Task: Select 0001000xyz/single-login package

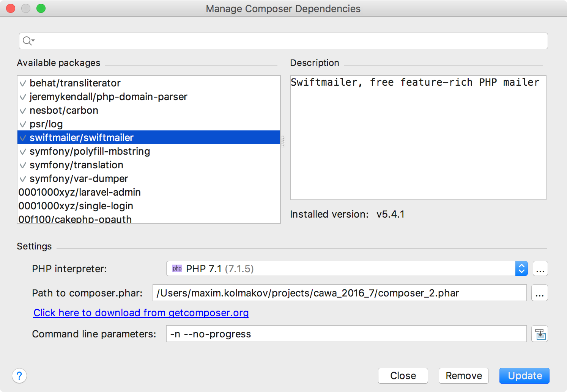Action: (149, 206)
